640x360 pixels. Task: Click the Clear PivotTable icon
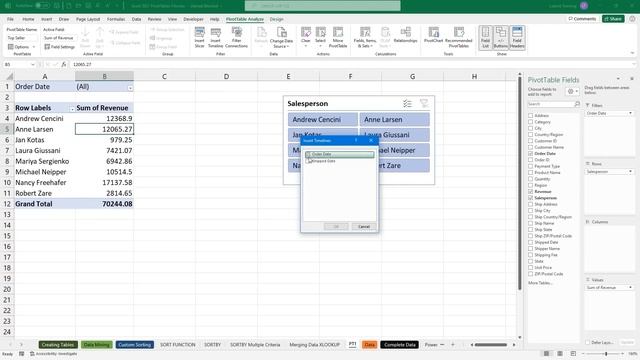306,37
